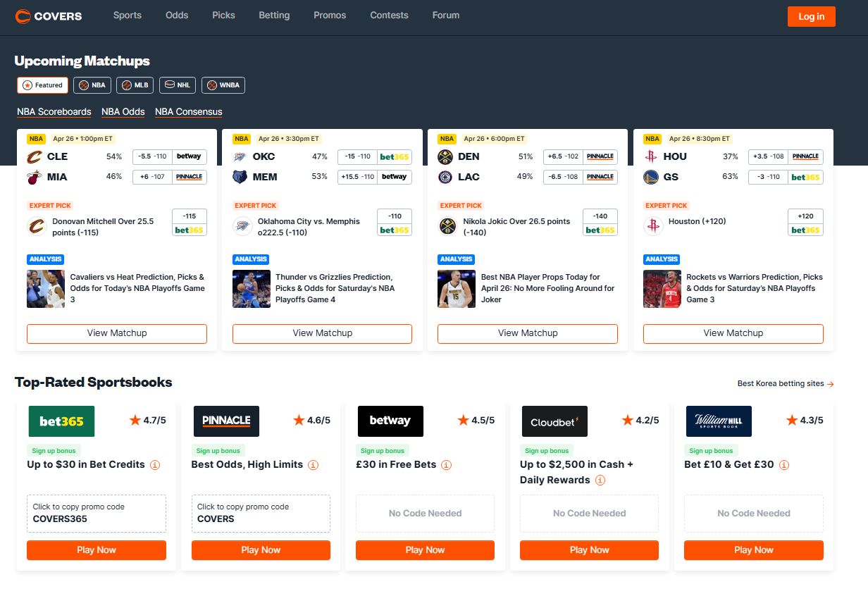The width and height of the screenshot is (868, 589).
Task: Copy the COVERS365 promo code
Action: [x=97, y=513]
